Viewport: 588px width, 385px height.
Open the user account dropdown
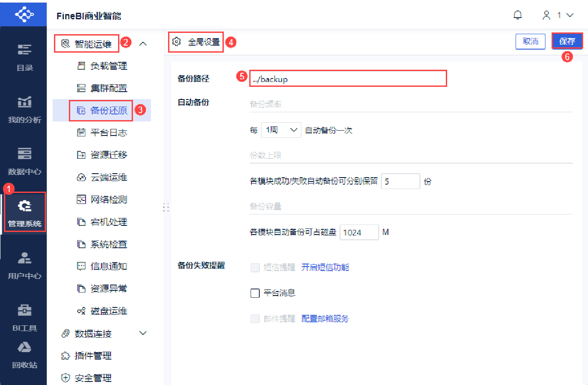558,15
